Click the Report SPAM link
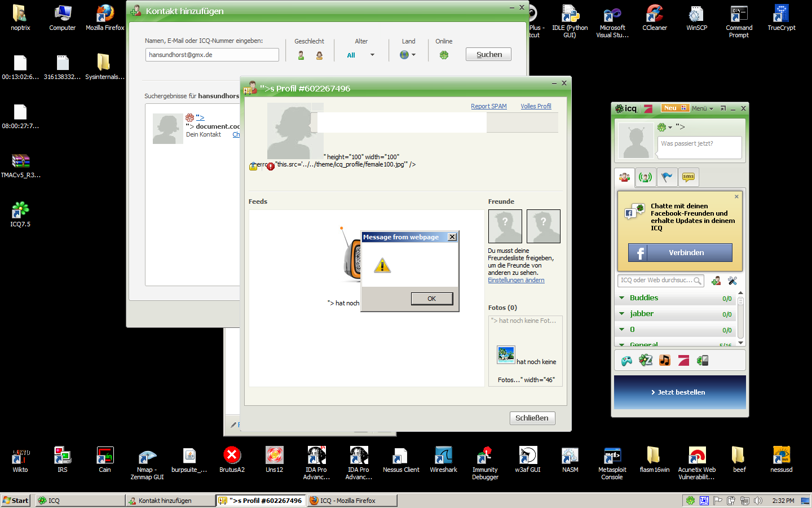Image resolution: width=812 pixels, height=508 pixels. click(488, 106)
